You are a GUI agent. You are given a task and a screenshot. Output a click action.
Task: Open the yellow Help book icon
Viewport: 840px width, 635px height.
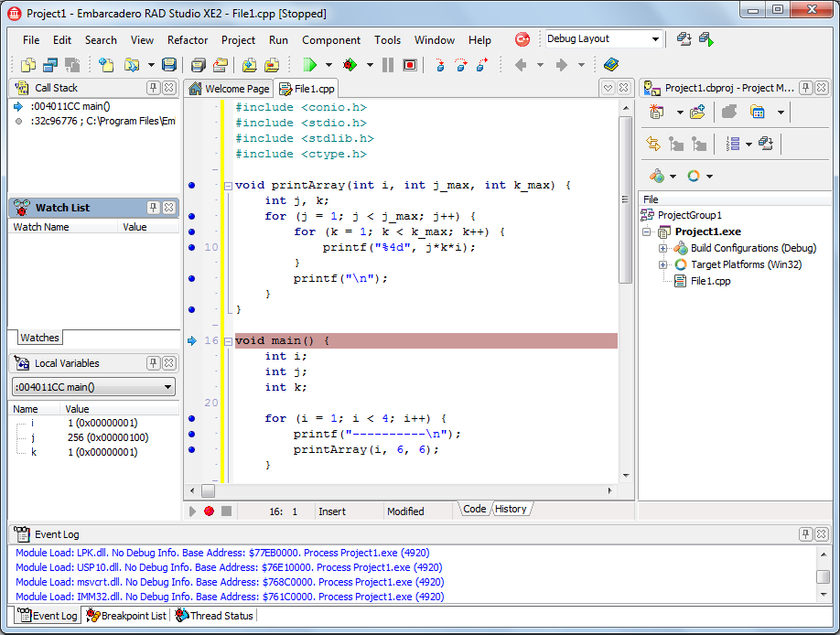tap(610, 65)
